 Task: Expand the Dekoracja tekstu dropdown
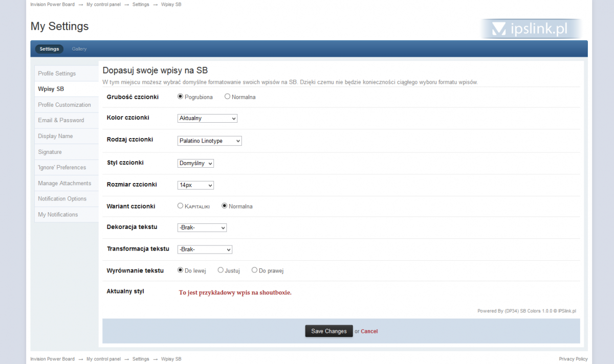point(202,227)
